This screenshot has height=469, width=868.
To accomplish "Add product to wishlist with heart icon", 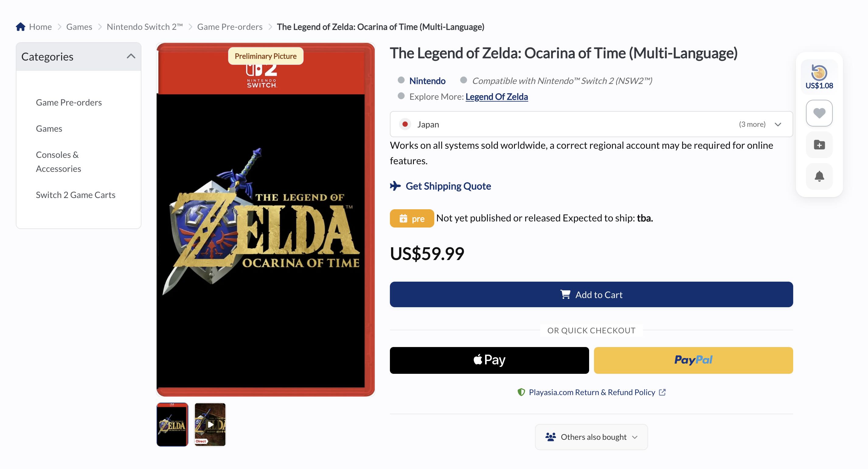I will (819, 113).
